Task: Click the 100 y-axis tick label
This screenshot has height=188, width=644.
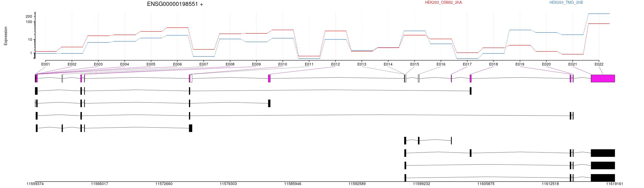Action: 29,22
